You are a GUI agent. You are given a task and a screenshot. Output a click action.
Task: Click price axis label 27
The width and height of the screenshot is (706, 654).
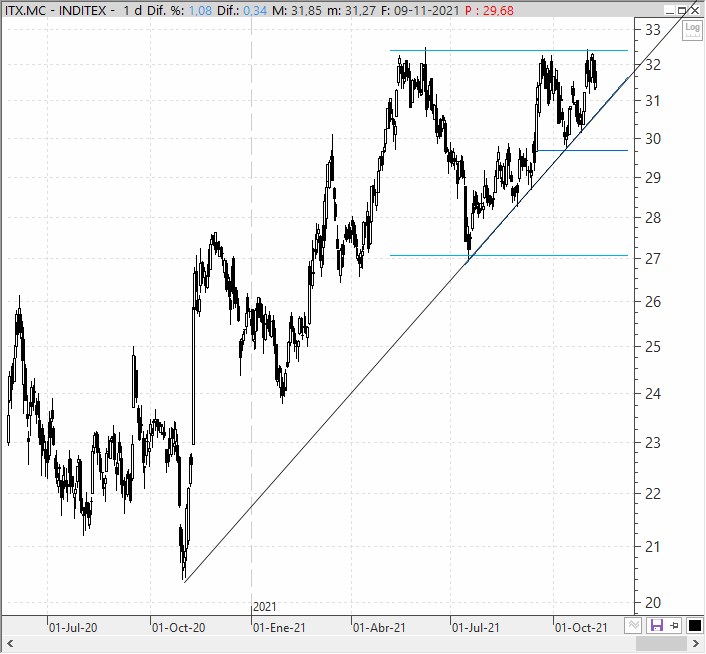(653, 259)
